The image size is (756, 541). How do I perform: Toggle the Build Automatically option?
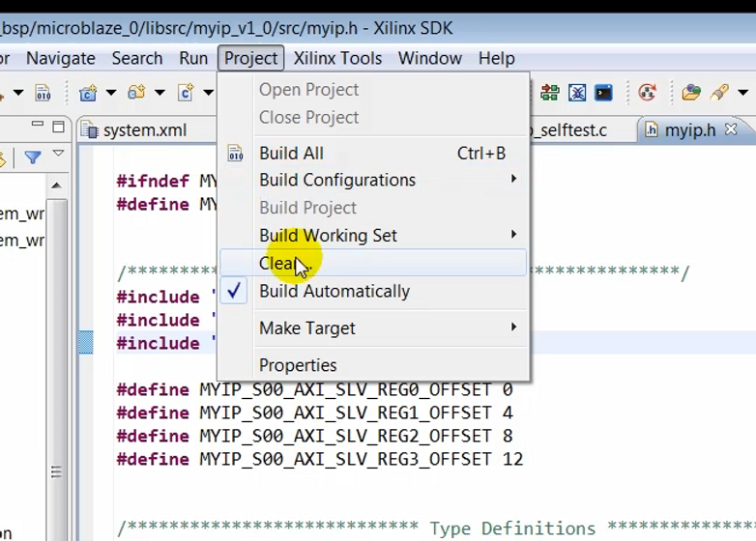[x=334, y=292]
